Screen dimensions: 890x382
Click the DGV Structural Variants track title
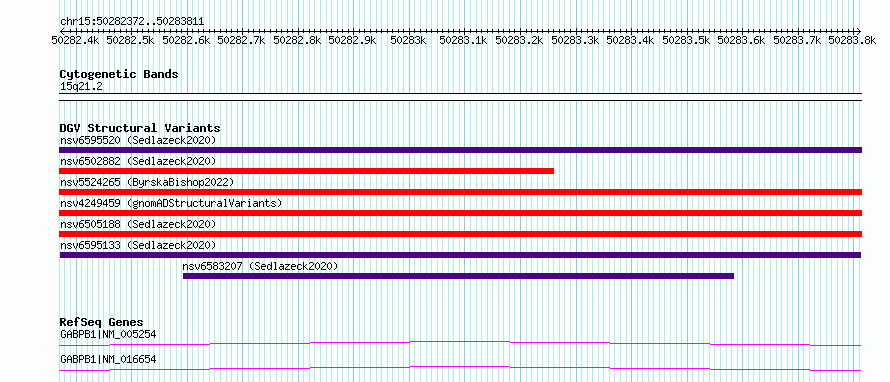140,128
